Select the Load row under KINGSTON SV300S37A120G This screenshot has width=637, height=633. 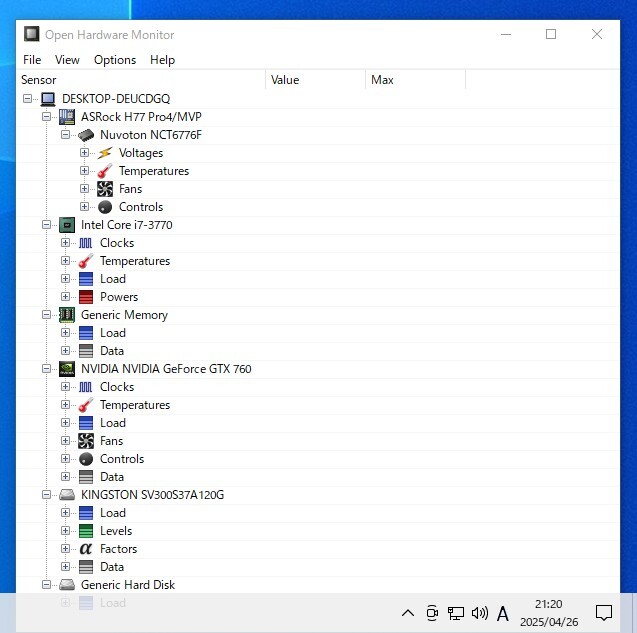318,513
